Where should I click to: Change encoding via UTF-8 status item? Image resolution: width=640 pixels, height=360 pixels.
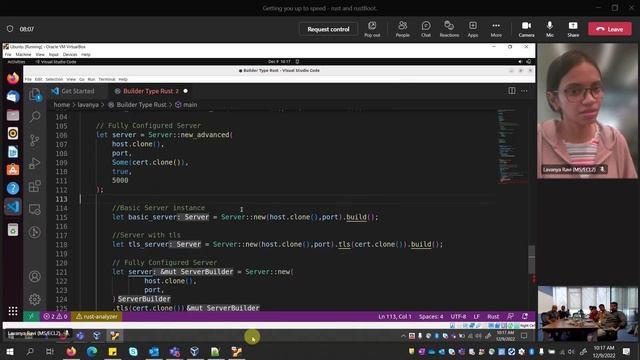(458, 316)
